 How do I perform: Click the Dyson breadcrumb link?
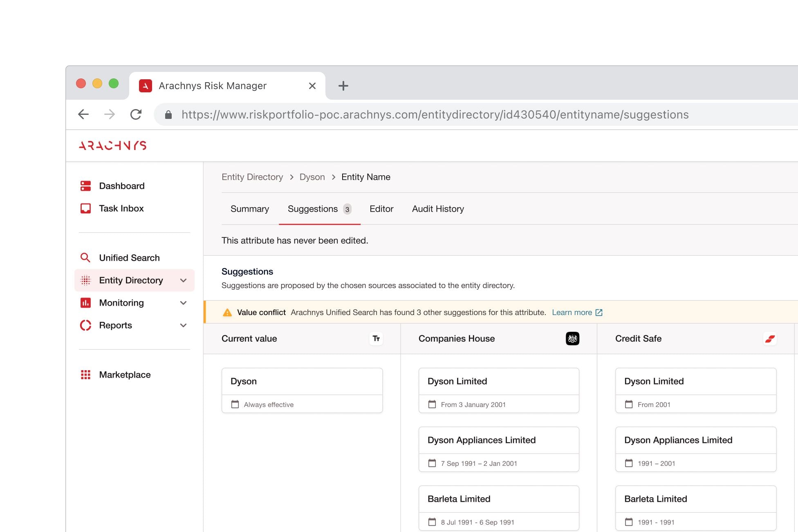coord(312,177)
